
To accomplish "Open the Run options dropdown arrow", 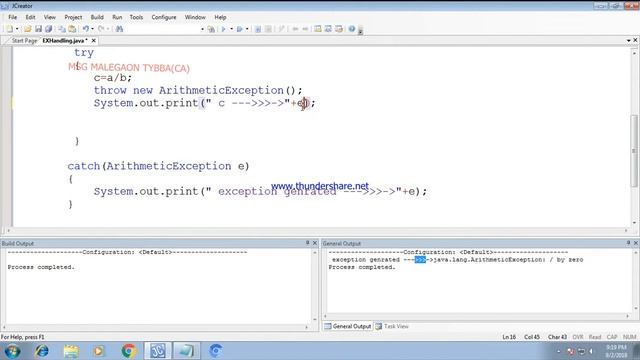I will pyautogui.click(x=231, y=29).
